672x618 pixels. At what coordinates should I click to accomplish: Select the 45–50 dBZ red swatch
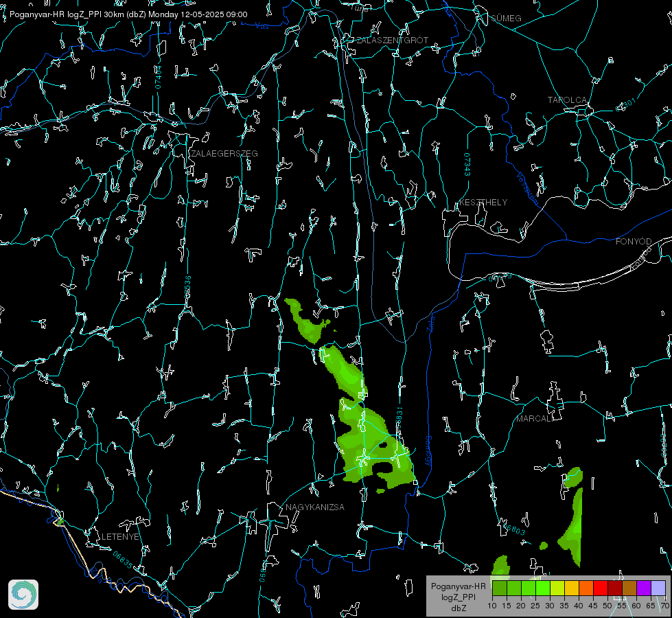(601, 588)
